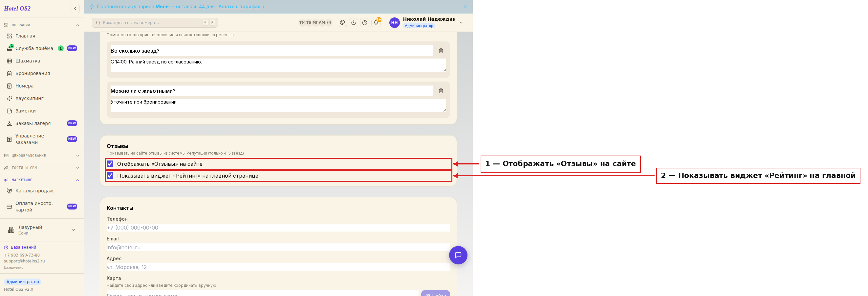The image size is (868, 296).
Task: Delete the "Во сколько заезд?" FAQ entry
Action: click(441, 51)
